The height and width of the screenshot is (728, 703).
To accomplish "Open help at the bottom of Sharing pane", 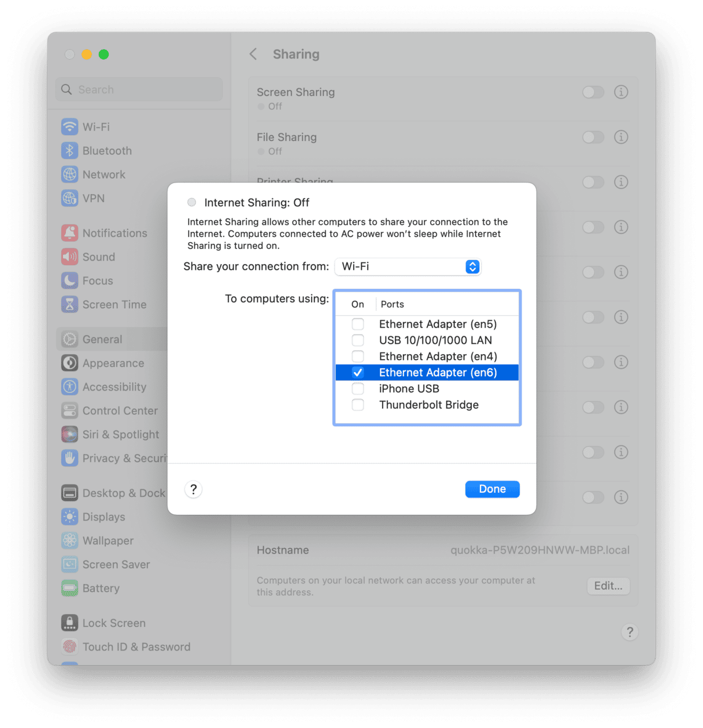I will coord(630,632).
